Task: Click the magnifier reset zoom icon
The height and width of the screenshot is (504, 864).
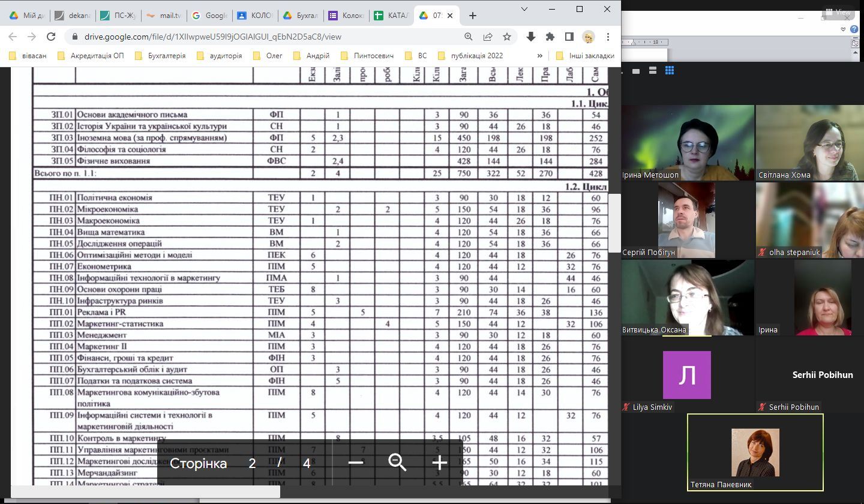Action: (x=397, y=463)
